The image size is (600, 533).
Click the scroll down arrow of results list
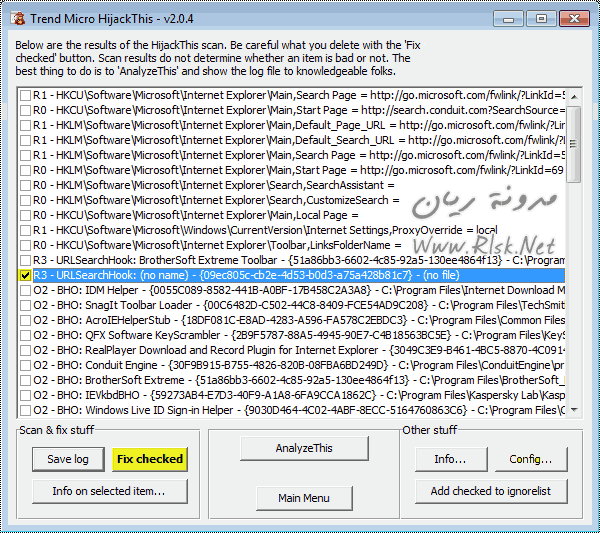click(x=574, y=409)
